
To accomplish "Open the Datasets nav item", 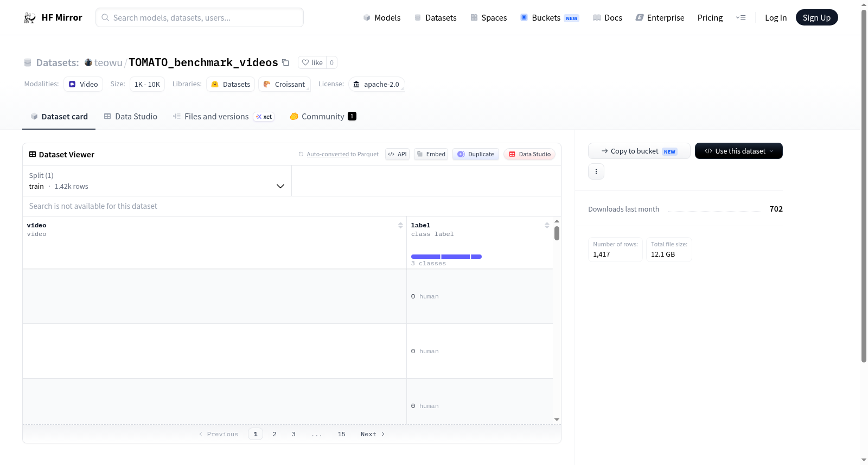I will pos(435,17).
